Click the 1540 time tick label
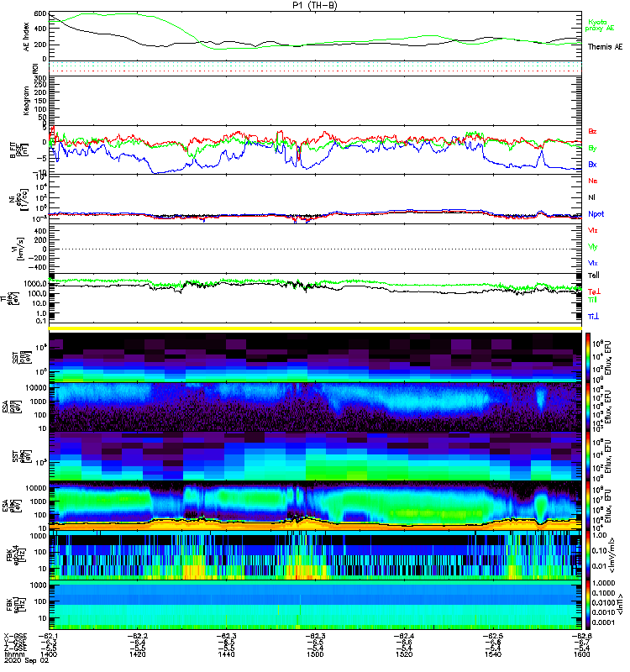630x672 pixels. click(493, 654)
